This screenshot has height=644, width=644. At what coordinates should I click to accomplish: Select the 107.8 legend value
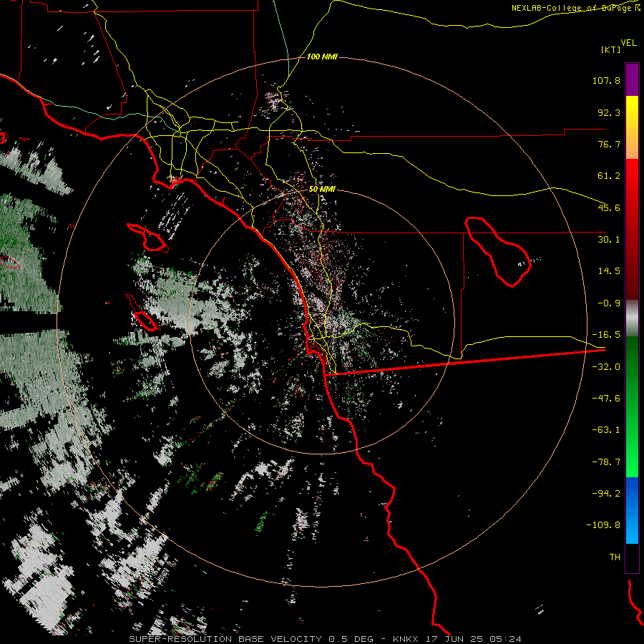coord(606,80)
